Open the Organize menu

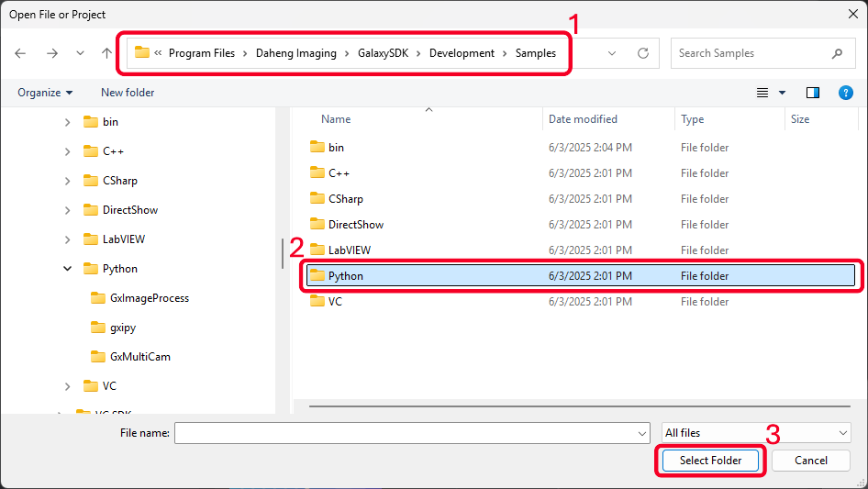(x=45, y=93)
